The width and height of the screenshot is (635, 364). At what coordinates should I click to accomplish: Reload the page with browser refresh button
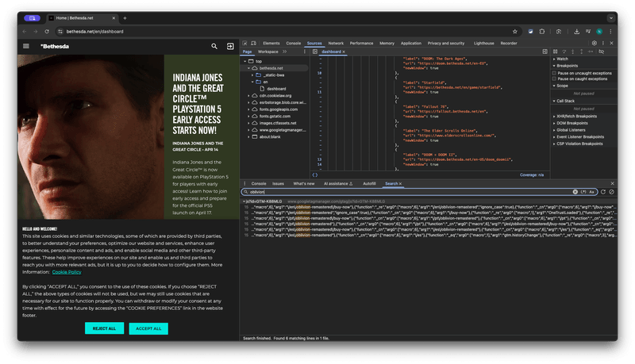47,31
